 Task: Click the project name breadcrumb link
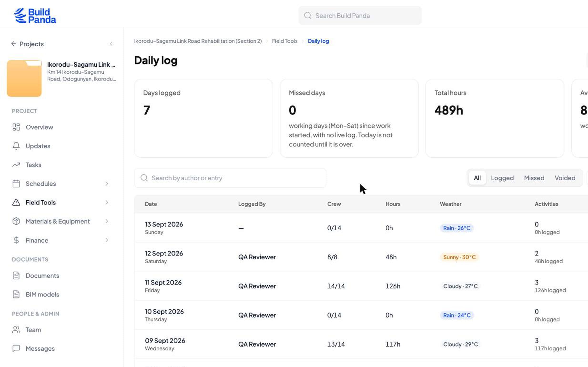tap(198, 41)
